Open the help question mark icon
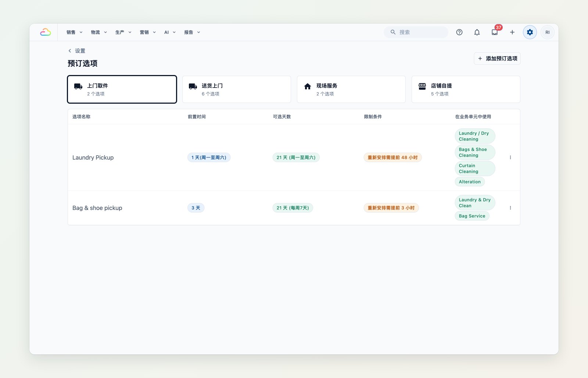Image resolution: width=588 pixels, height=378 pixels. [459, 32]
